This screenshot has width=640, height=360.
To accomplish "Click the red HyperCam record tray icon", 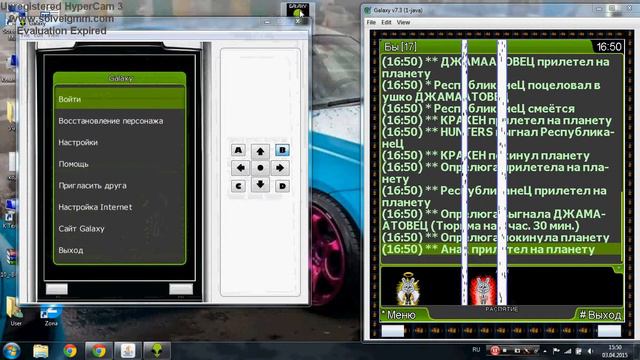I will tap(495, 351).
